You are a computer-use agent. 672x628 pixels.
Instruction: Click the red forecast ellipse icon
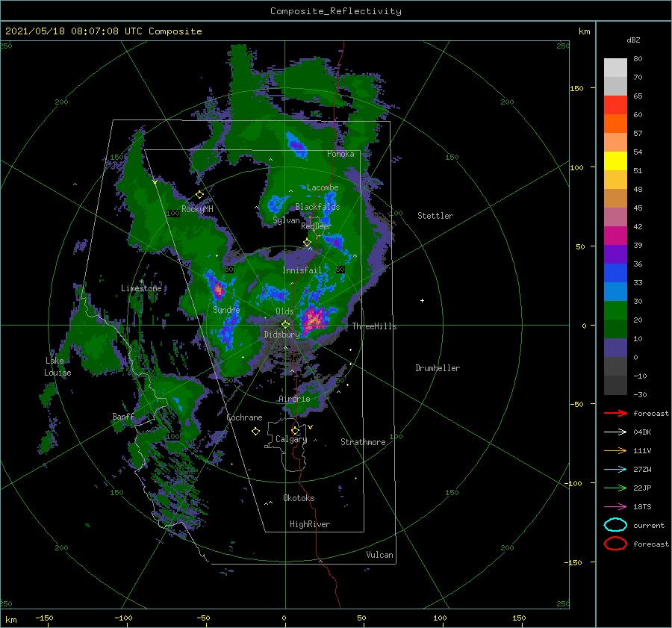pos(615,544)
